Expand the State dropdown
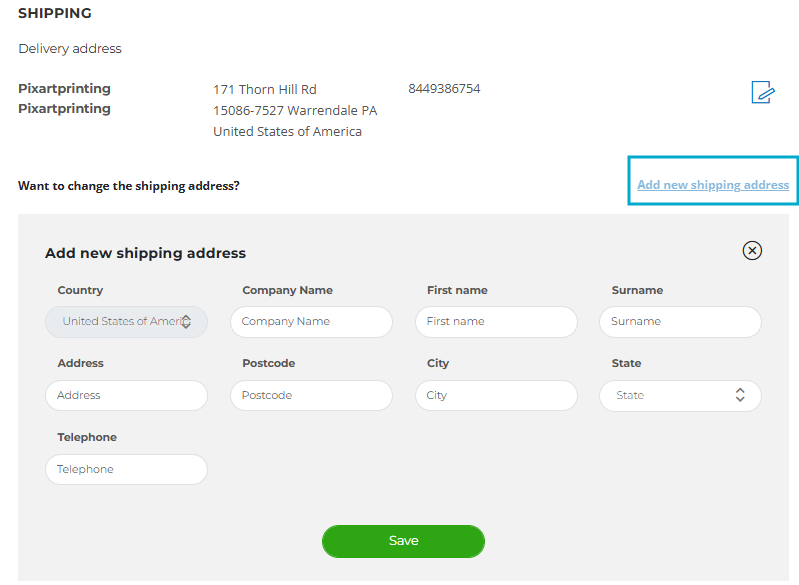 pos(680,395)
